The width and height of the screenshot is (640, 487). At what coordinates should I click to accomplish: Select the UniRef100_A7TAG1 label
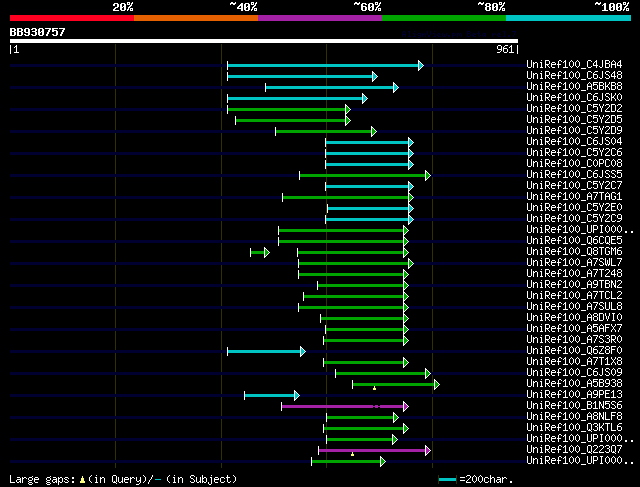[574, 197]
